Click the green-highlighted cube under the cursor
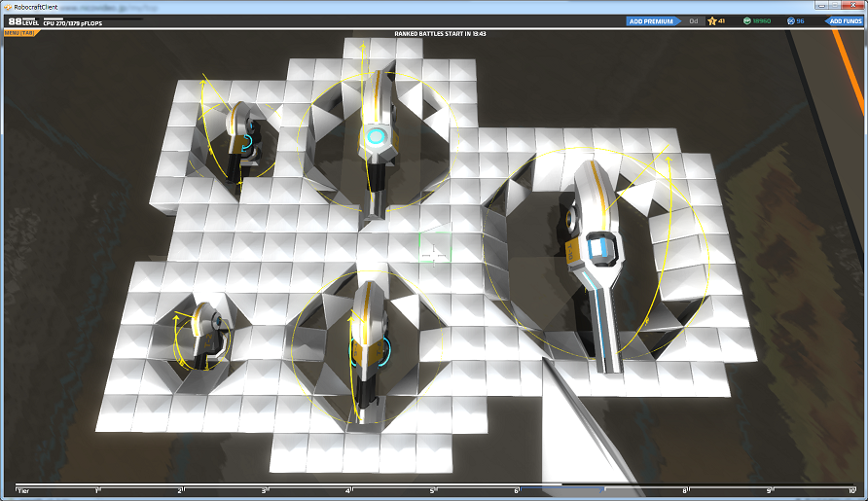 click(435, 247)
